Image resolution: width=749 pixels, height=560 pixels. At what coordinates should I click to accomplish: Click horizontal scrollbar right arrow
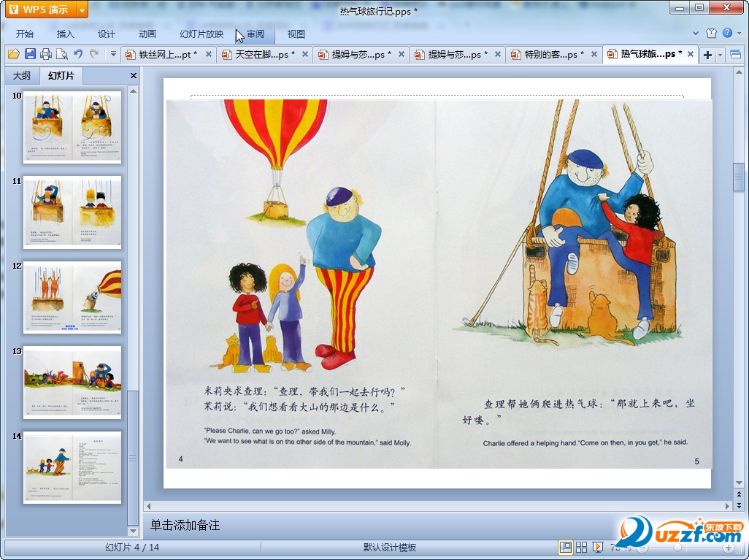(x=728, y=505)
